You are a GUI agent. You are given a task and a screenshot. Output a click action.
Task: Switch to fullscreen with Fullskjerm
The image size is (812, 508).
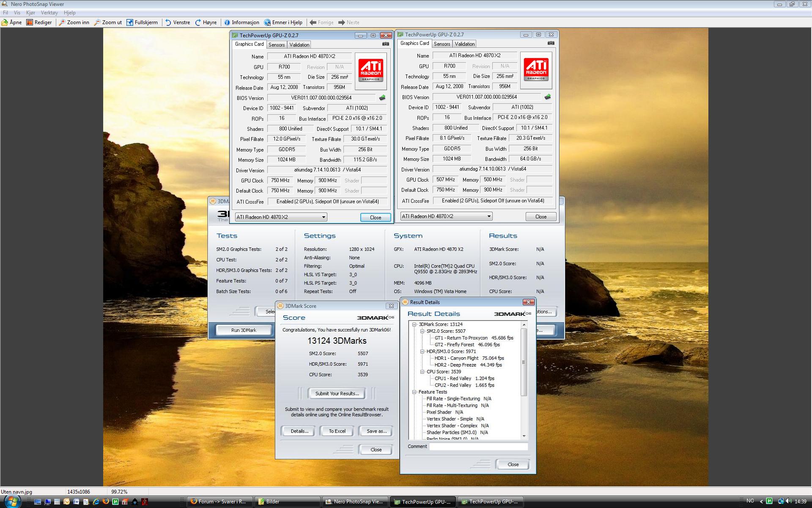click(142, 22)
